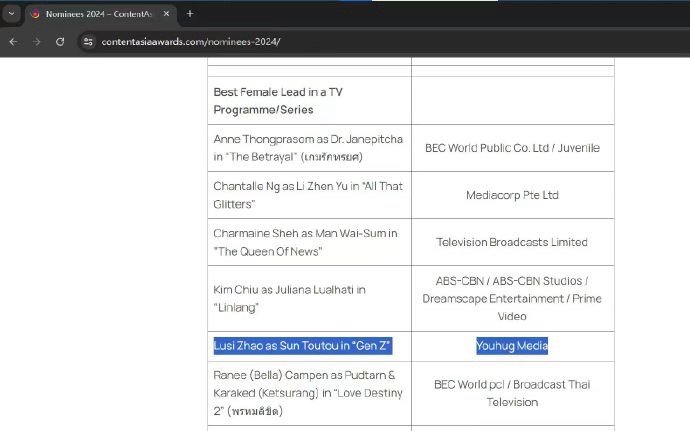This screenshot has height=431, width=690.
Task: Close the Nominees 2024 tab
Action: pyautogui.click(x=166, y=14)
